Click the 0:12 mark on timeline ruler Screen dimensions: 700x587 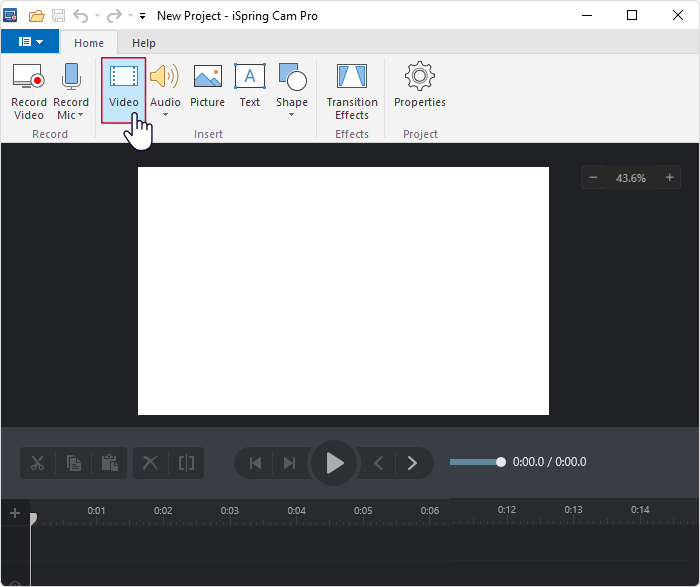coord(507,509)
